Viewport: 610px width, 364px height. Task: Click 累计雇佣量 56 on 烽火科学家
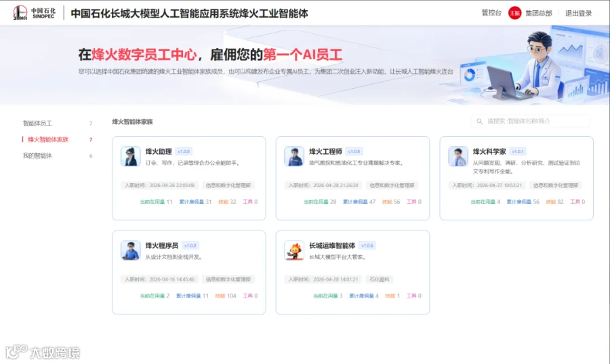coord(523,202)
